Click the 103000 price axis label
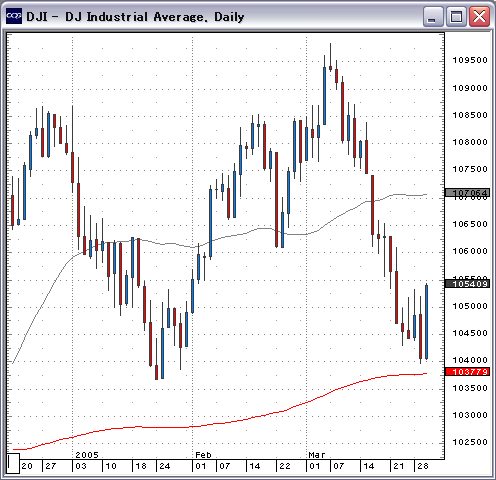Screen dimensions: 496x480 coord(470,415)
